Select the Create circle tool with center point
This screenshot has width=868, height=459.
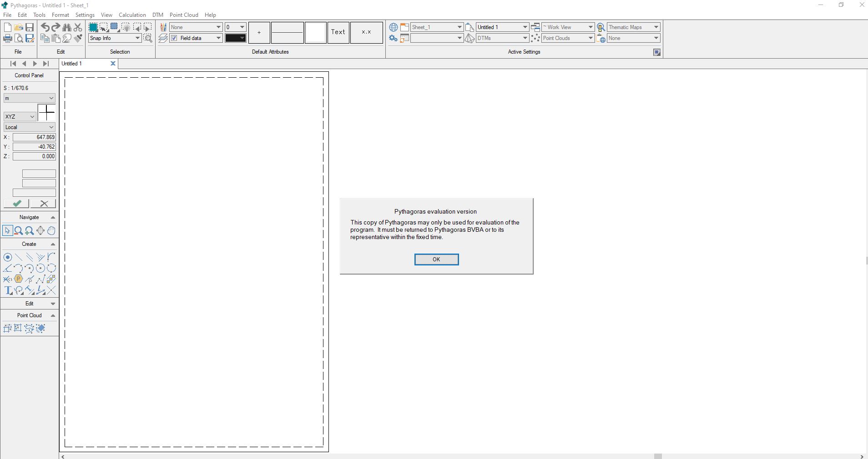[40, 268]
